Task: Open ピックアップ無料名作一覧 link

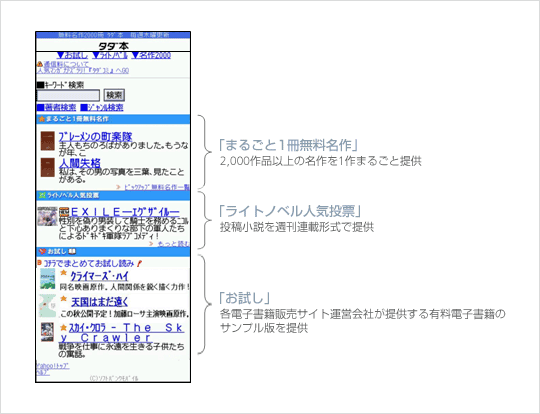Action: click(x=157, y=187)
